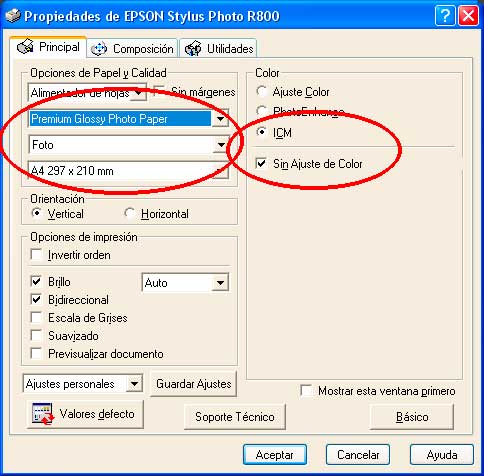
Task: Click the printer icon on Principal tab
Action: click(x=25, y=46)
